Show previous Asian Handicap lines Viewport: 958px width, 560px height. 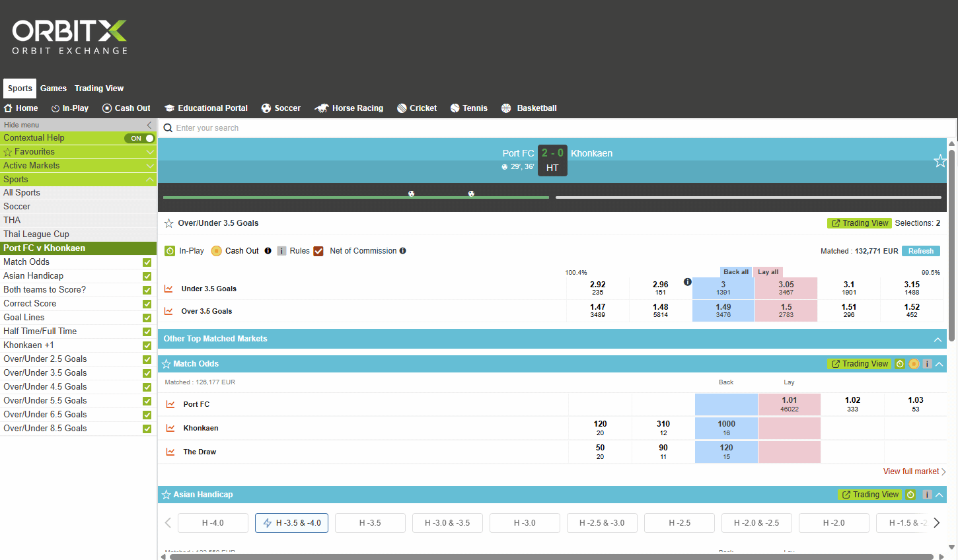point(168,523)
